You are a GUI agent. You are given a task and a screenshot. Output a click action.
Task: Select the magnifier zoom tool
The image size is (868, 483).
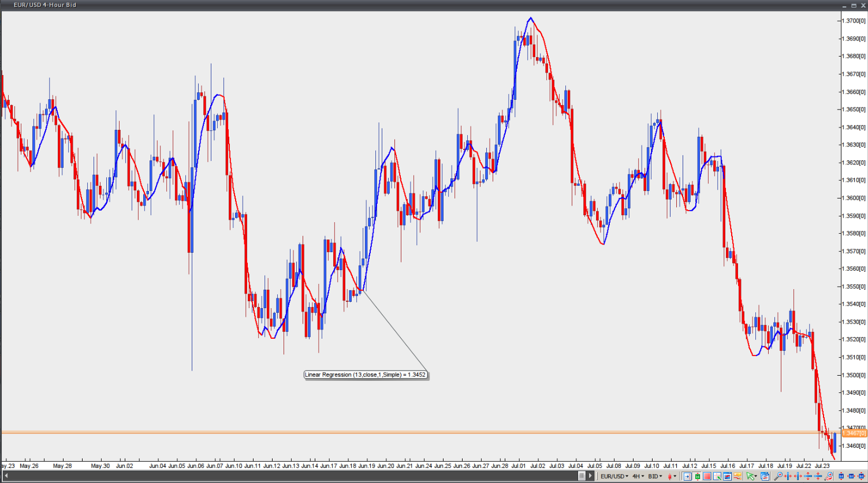pyautogui.click(x=779, y=477)
